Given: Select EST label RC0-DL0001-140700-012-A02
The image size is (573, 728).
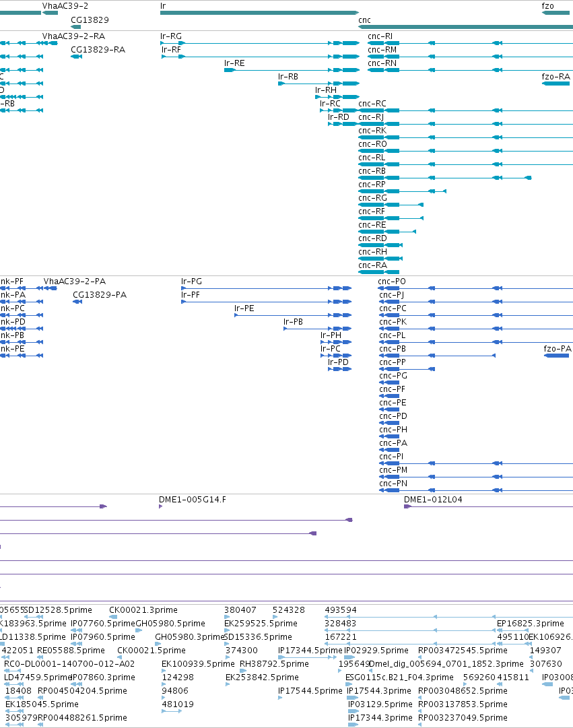Looking at the screenshot, I should point(69,664).
